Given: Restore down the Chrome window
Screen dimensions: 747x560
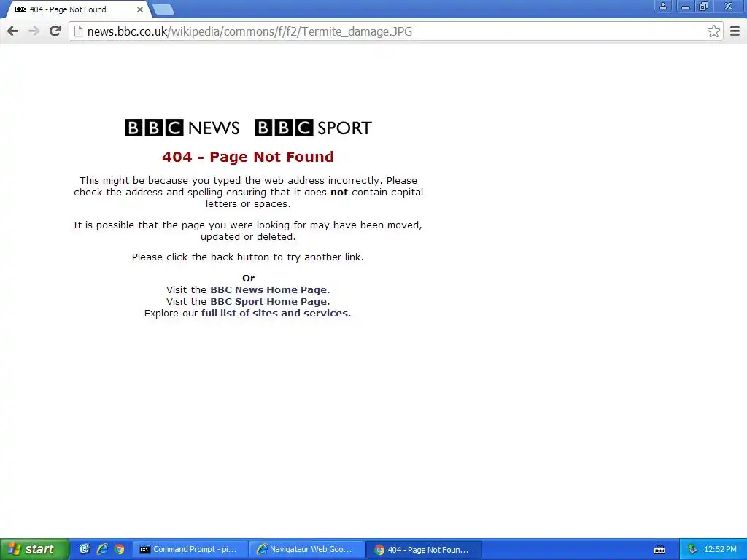Looking at the screenshot, I should [x=703, y=6].
